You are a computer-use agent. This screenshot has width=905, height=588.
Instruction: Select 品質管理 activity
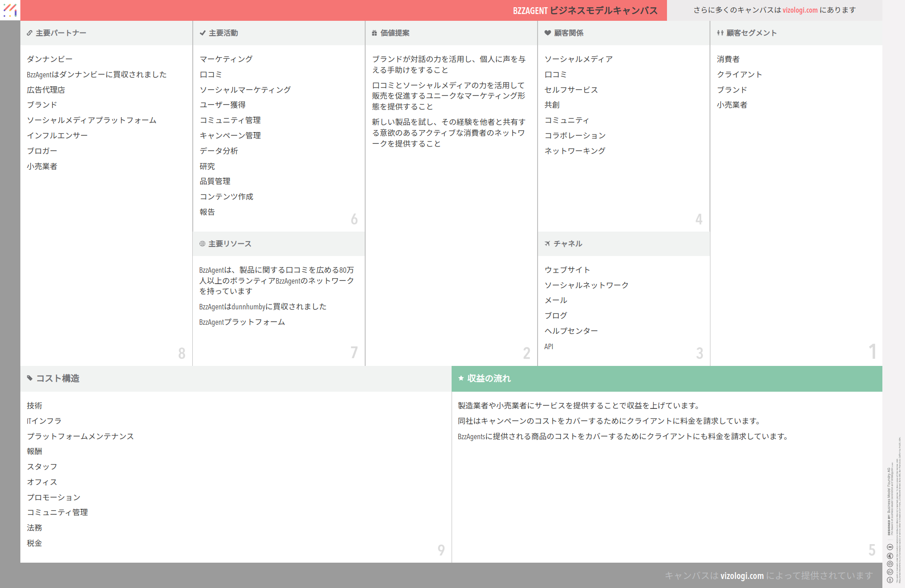coord(215,181)
